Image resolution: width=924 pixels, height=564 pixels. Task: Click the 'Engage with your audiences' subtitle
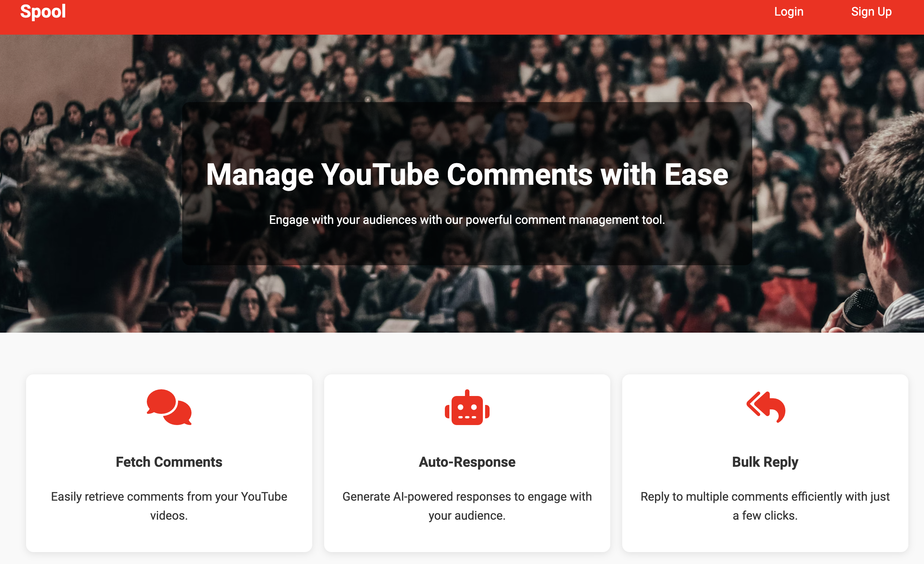[467, 220]
